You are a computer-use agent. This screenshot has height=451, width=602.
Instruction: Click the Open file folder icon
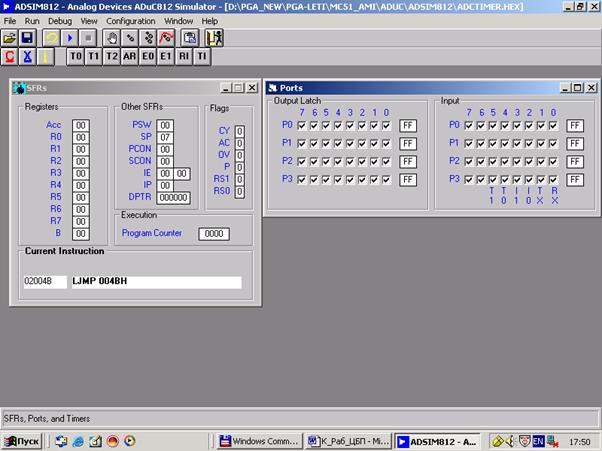[10, 38]
